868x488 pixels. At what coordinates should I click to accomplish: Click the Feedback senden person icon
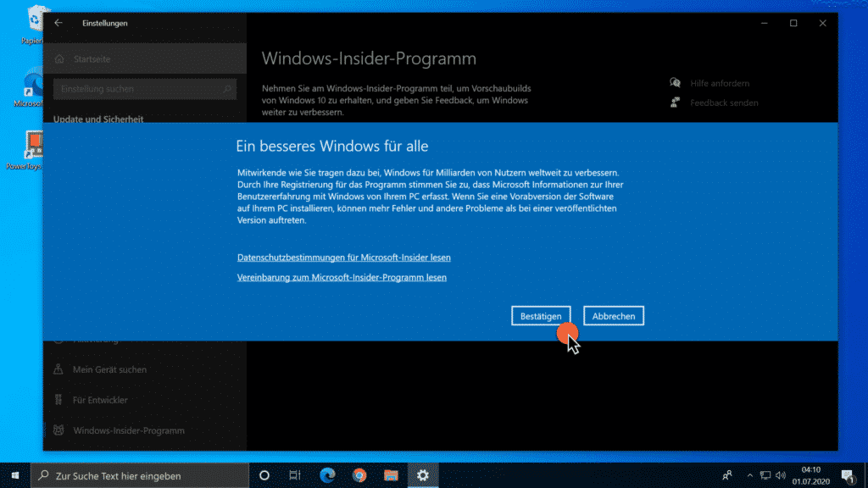pos(675,103)
